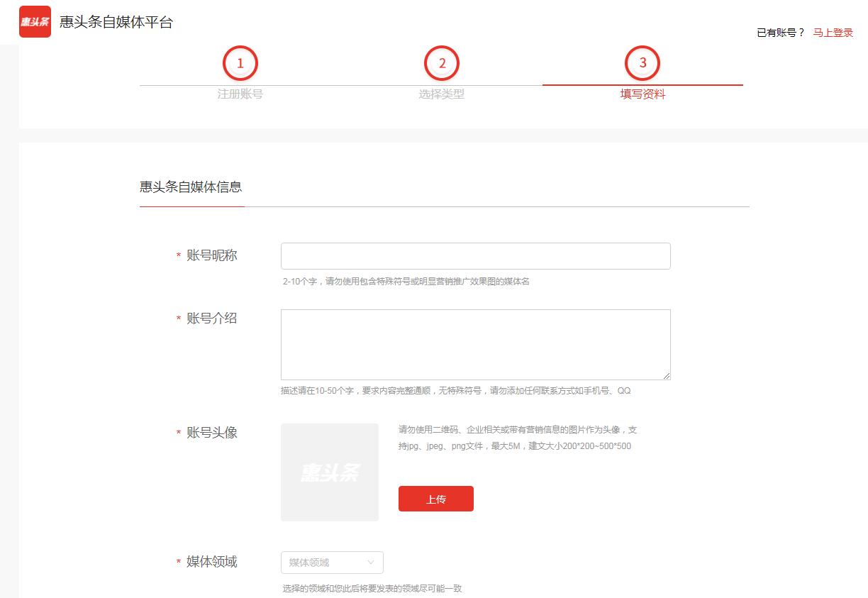
Task: Click the 惠头条 logo in the top bar
Action: [x=35, y=21]
